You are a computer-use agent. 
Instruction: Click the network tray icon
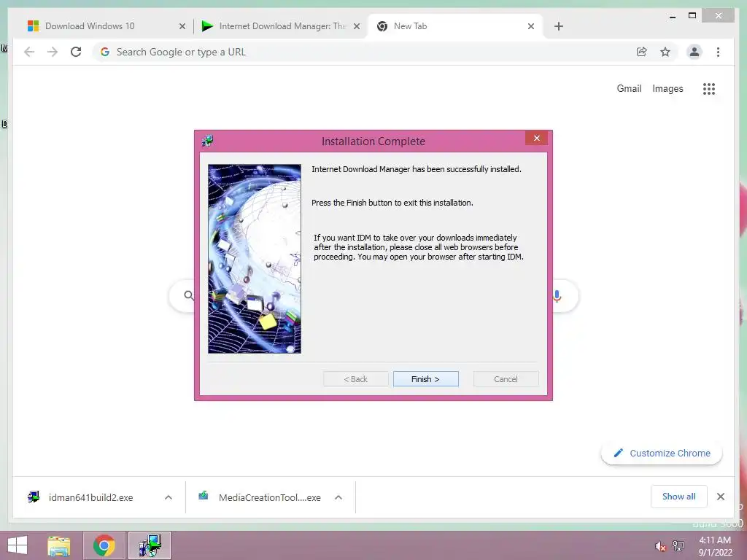click(x=678, y=546)
